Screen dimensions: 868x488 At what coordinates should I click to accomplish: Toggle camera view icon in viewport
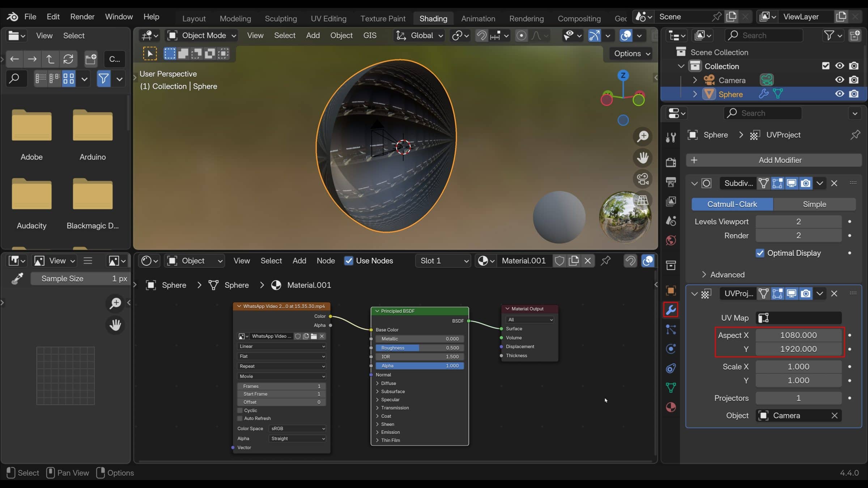pos(643,179)
